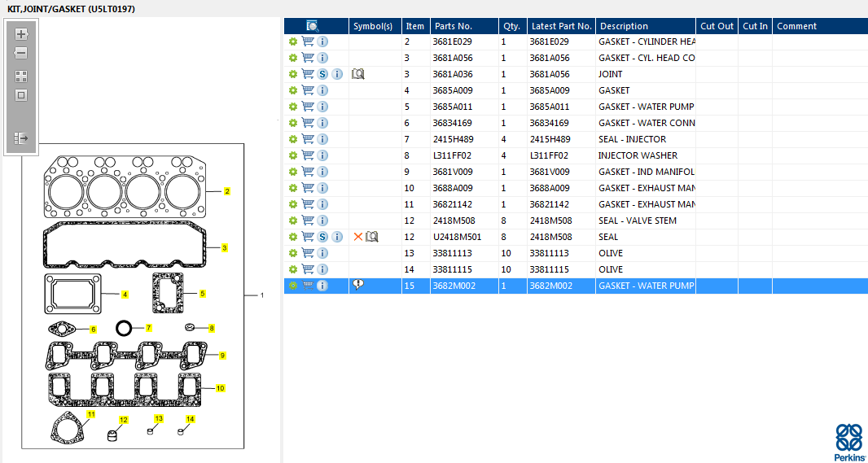Viewport: 868px width, 463px height.
Task: Open info for part 3685A011
Action: pyautogui.click(x=322, y=107)
